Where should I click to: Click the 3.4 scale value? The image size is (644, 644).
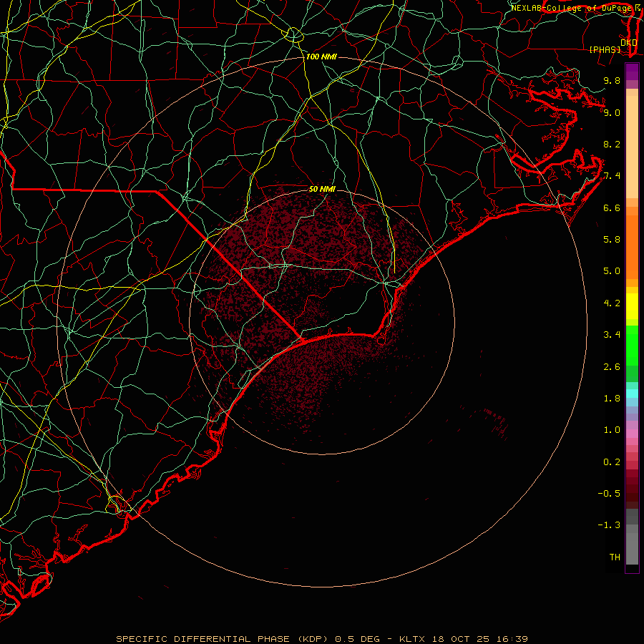pos(612,335)
